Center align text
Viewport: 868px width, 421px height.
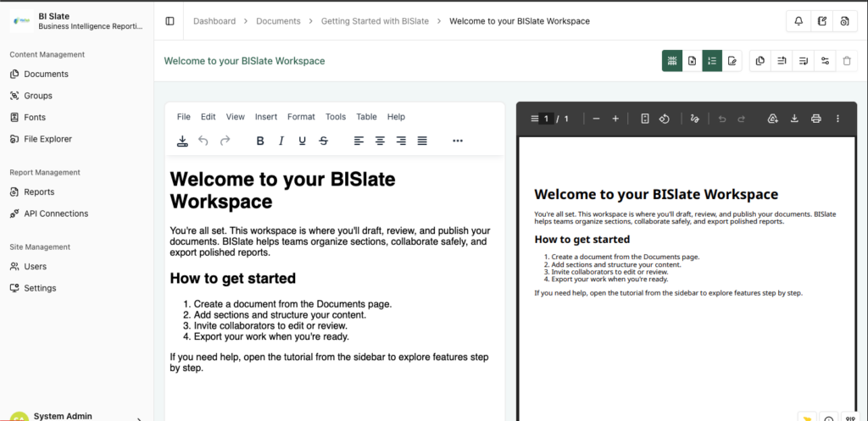(x=381, y=141)
